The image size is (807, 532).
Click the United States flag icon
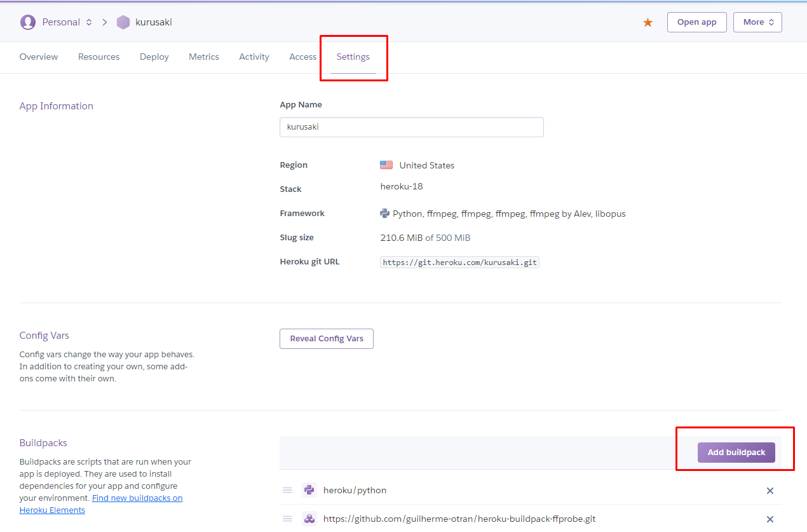[x=386, y=165]
